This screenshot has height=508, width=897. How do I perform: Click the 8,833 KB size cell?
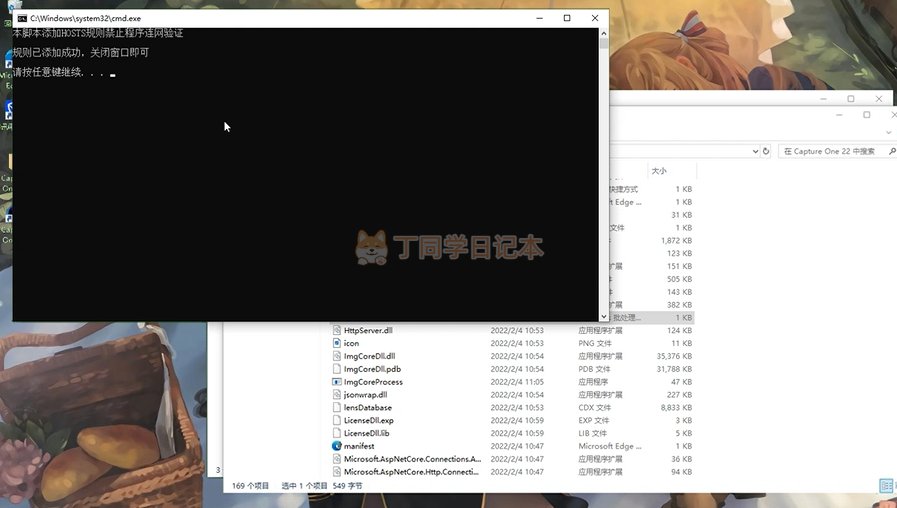coord(676,407)
